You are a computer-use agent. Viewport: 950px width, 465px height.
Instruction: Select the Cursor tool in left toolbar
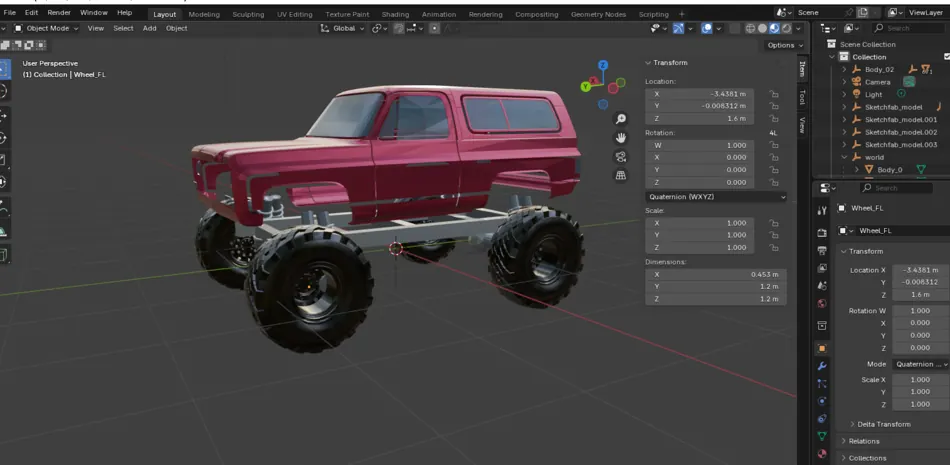[4, 92]
